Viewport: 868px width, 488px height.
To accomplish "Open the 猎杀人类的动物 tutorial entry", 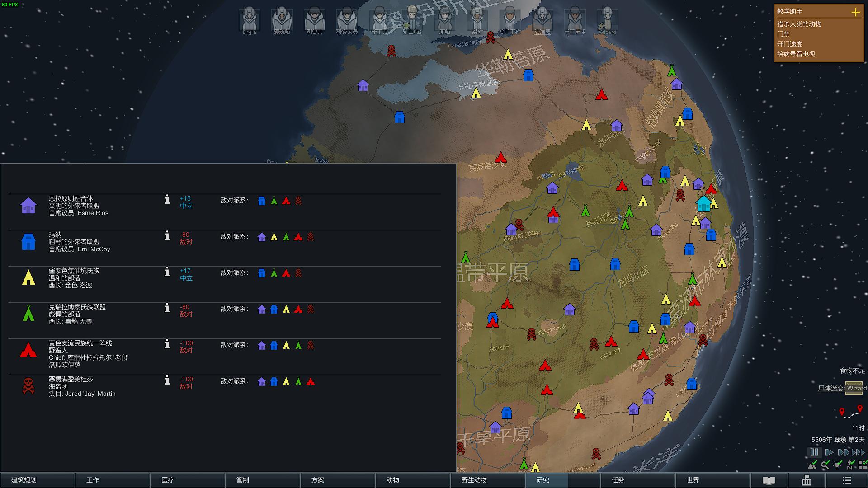I will tap(799, 24).
